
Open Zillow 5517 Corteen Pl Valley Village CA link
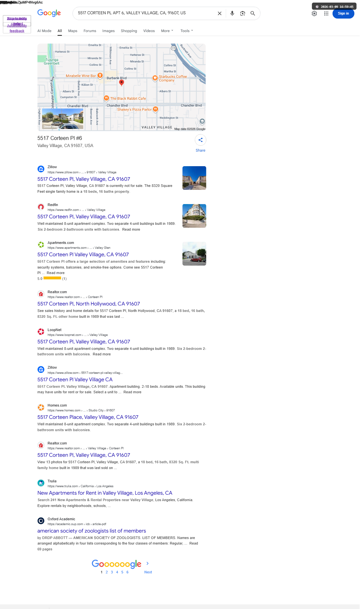[x=75, y=380]
